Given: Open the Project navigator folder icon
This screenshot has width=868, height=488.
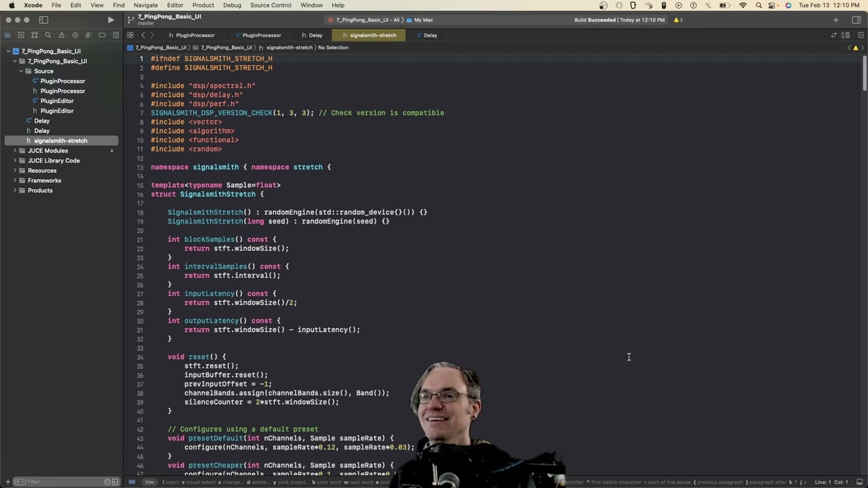Looking at the screenshot, I should (7, 35).
